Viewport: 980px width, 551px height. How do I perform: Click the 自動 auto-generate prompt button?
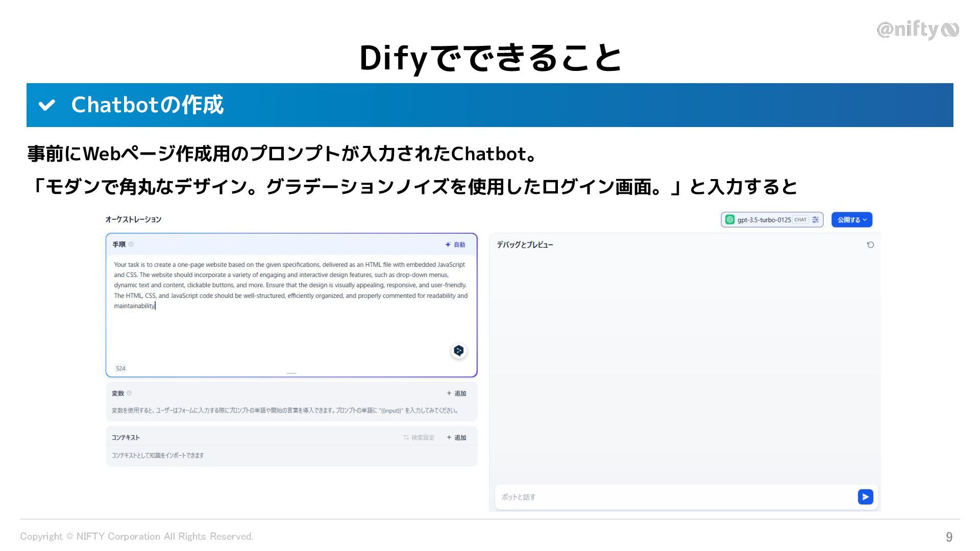455,245
